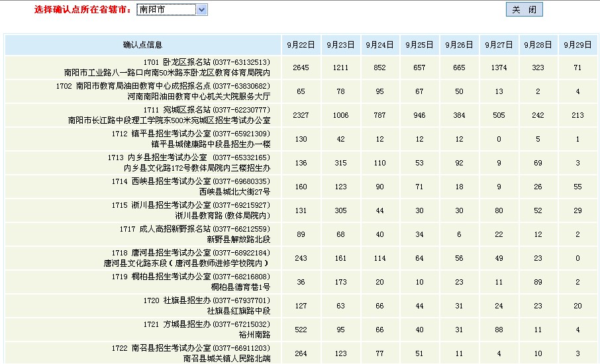Click the value 852 in 卧龙区 row

(x=379, y=68)
